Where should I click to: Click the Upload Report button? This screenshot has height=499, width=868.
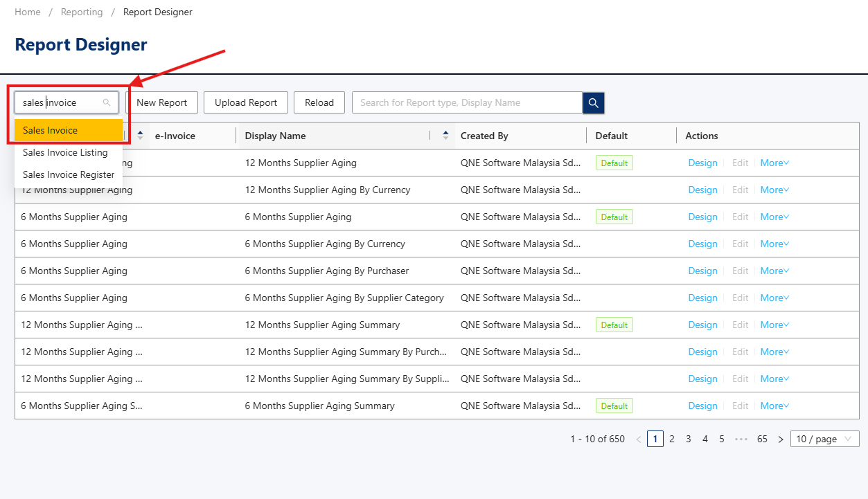point(246,102)
